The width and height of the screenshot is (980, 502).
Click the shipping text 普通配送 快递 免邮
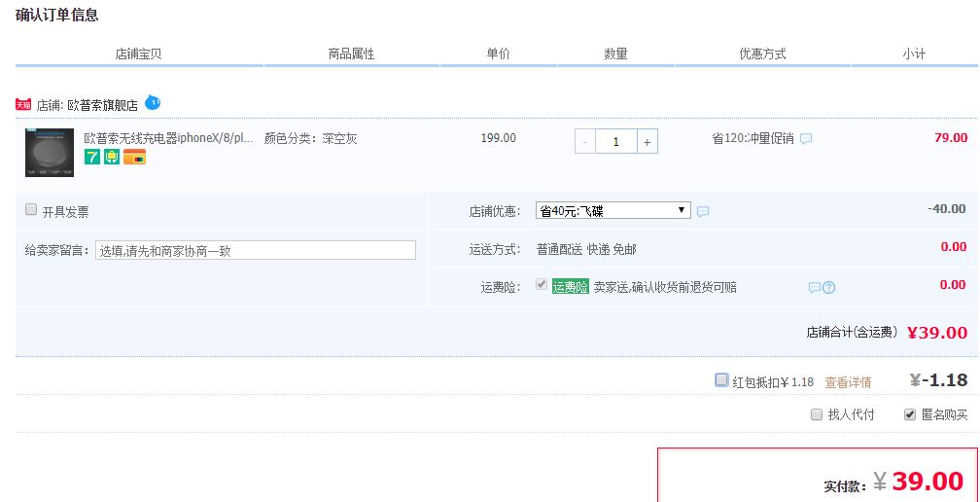586,249
